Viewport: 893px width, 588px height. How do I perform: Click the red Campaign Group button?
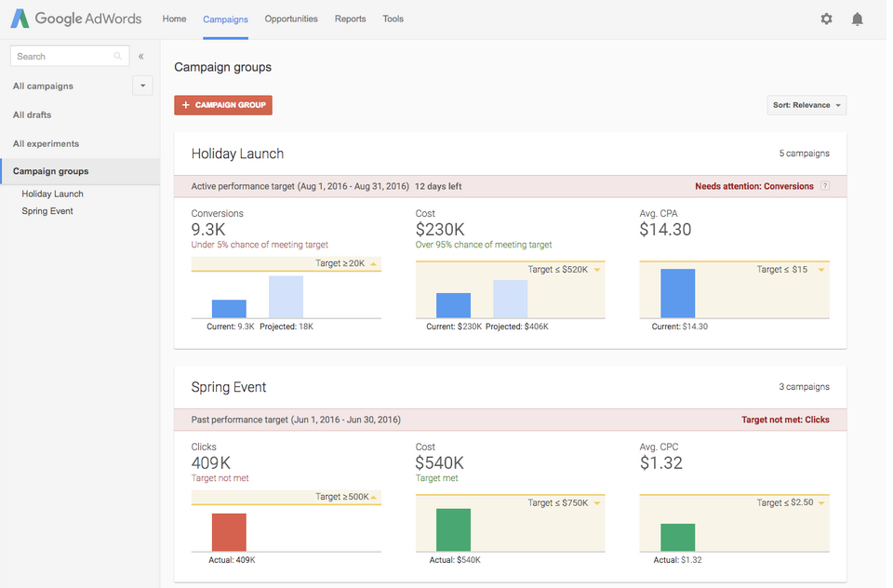tap(222, 105)
